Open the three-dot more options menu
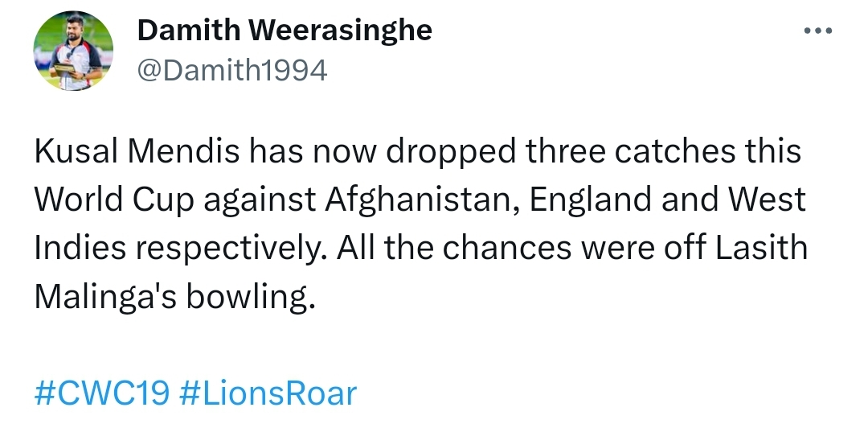Screen dimensions: 868x428 click(x=817, y=31)
